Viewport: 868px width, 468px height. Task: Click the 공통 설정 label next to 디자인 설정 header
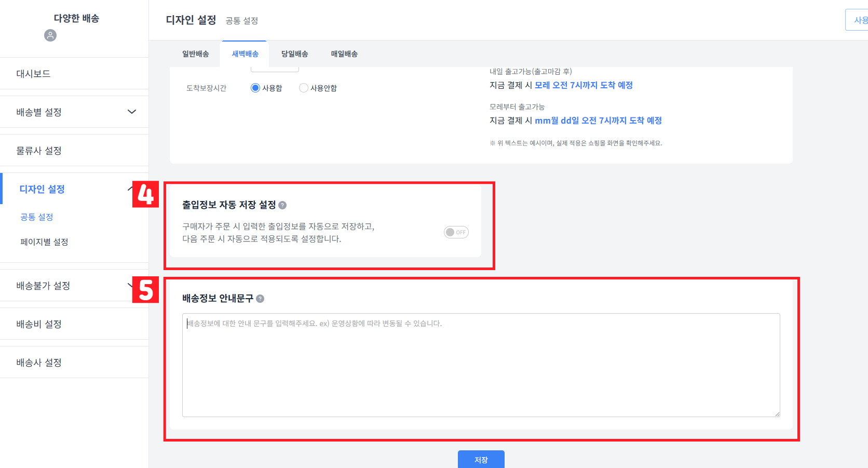coord(242,21)
